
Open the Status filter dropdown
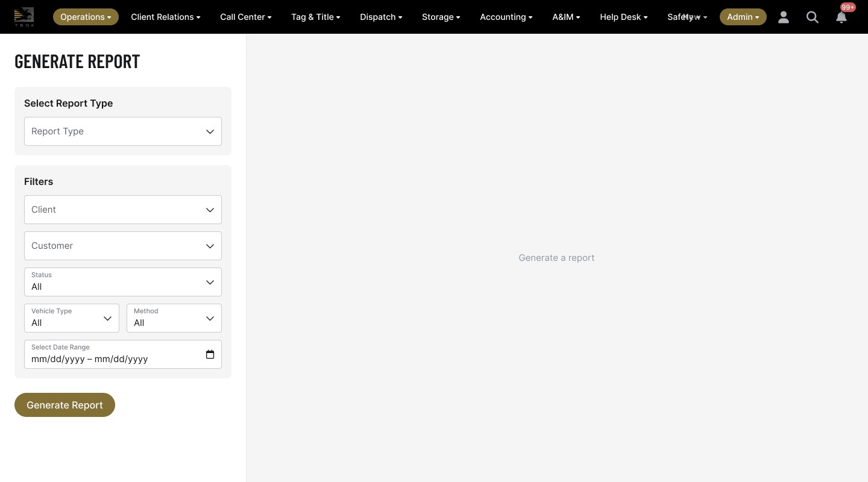click(123, 282)
